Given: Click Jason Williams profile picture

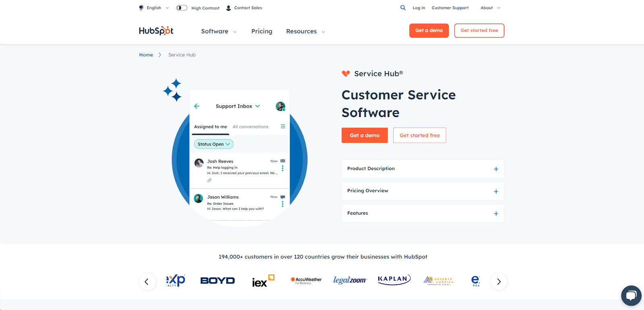Looking at the screenshot, I should coord(198,198).
